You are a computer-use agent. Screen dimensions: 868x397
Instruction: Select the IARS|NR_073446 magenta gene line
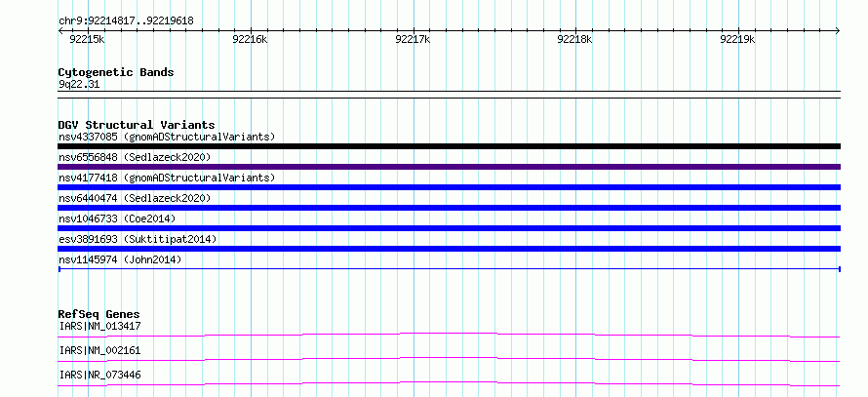click(x=449, y=383)
